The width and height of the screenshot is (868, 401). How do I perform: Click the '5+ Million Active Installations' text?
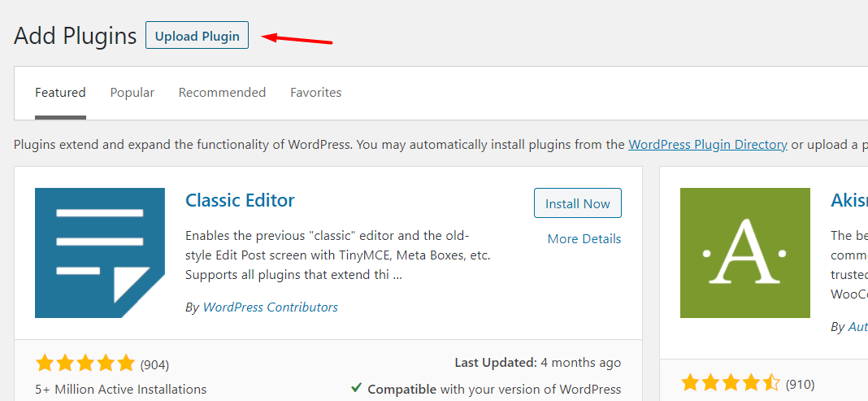coord(120,390)
